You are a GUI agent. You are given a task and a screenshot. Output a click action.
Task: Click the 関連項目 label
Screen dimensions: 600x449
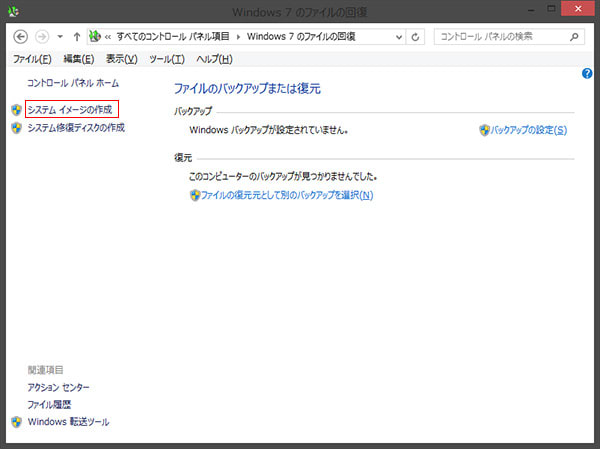pyautogui.click(x=45, y=370)
